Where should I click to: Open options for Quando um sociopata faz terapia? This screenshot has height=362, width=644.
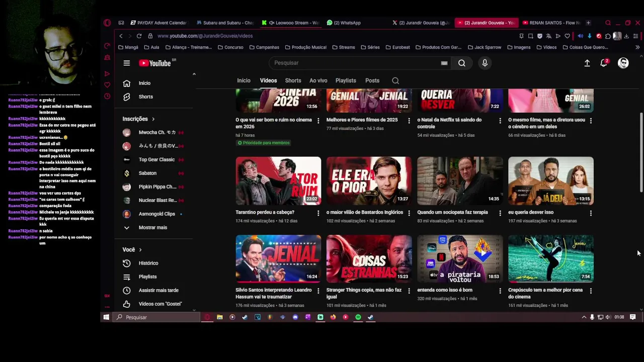(x=500, y=213)
